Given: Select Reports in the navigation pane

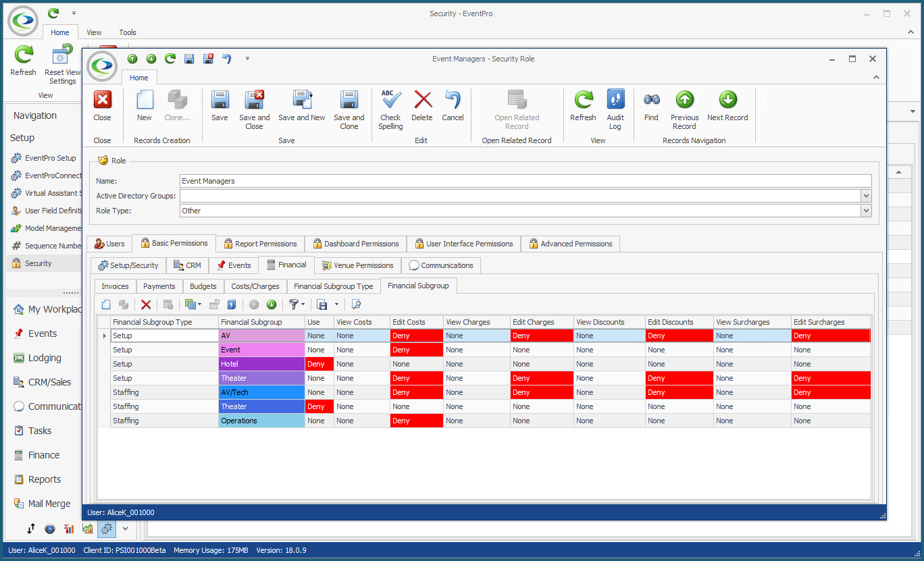Looking at the screenshot, I should [x=45, y=479].
